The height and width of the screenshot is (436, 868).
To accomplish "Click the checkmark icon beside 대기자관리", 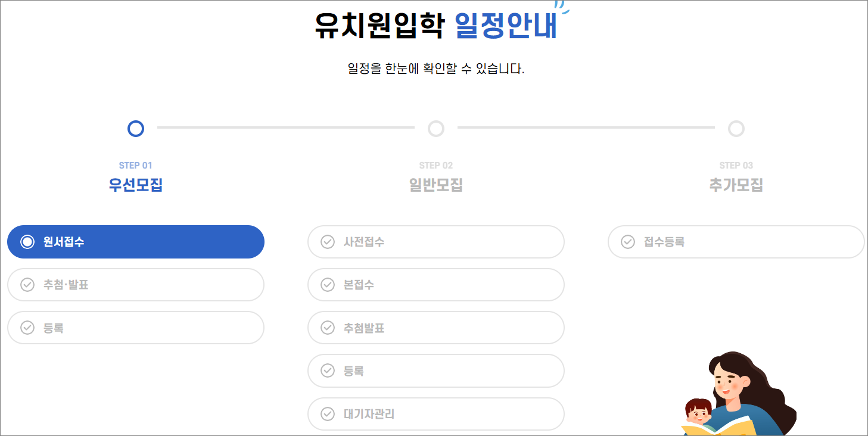I will point(327,414).
